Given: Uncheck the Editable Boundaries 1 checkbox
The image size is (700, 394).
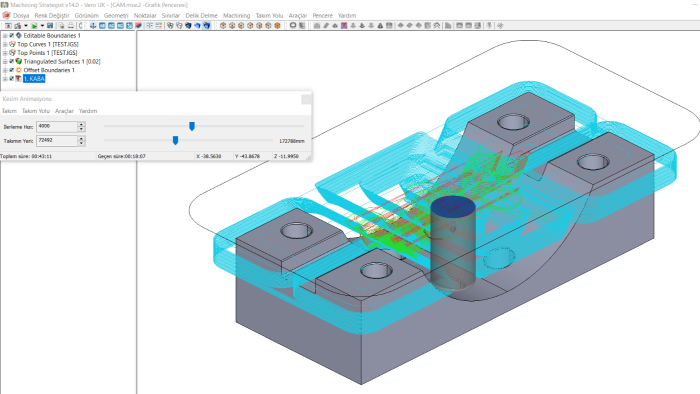Looking at the screenshot, I should pos(12,35).
